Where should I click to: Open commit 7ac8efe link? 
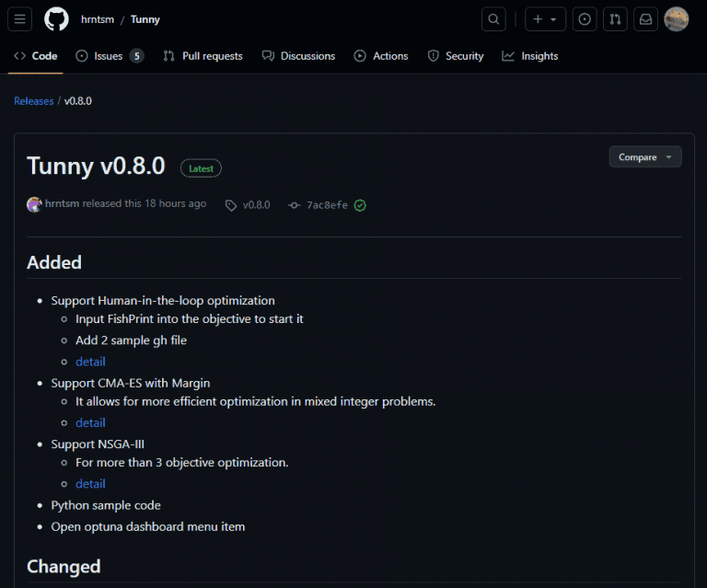[x=326, y=205]
